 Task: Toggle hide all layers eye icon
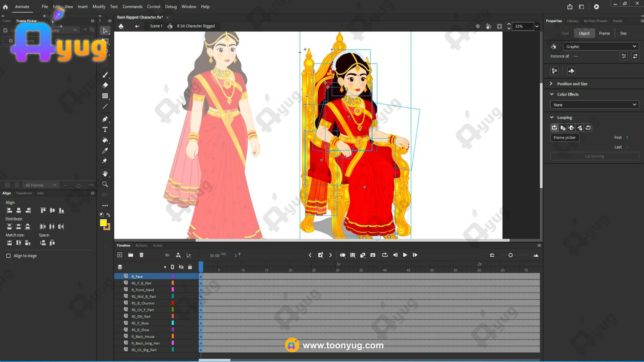tap(181, 267)
